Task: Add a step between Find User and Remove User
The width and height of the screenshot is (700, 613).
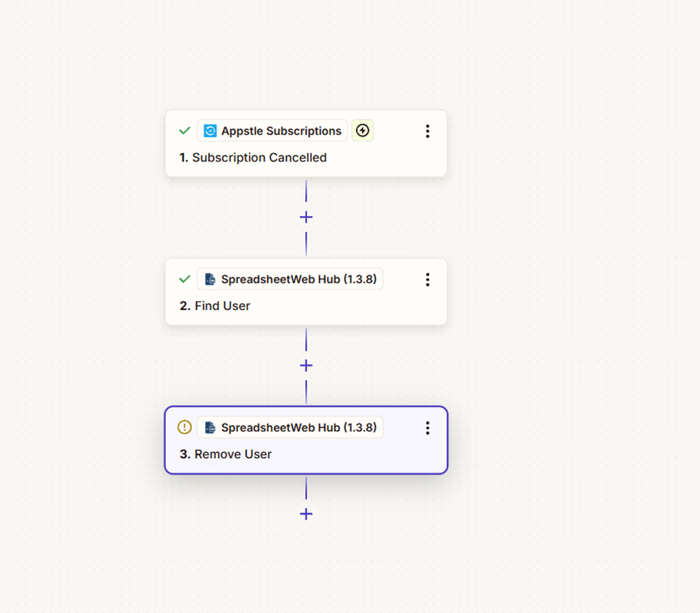Action: (x=306, y=365)
